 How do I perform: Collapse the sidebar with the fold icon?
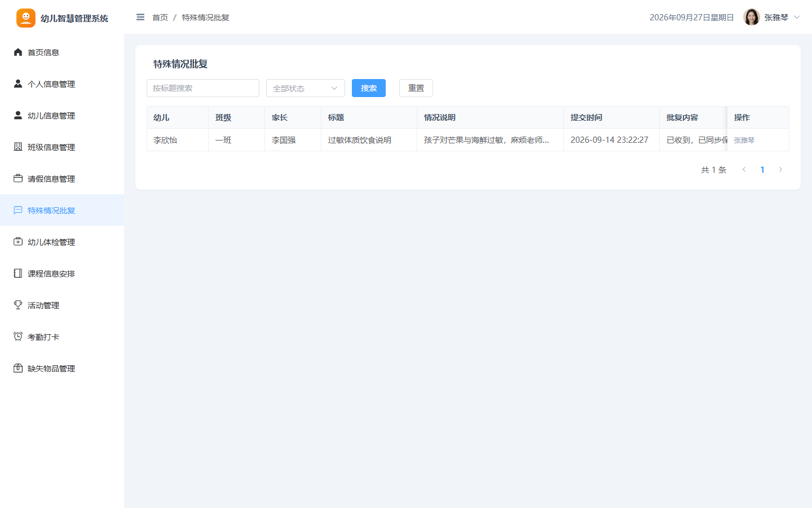(140, 17)
